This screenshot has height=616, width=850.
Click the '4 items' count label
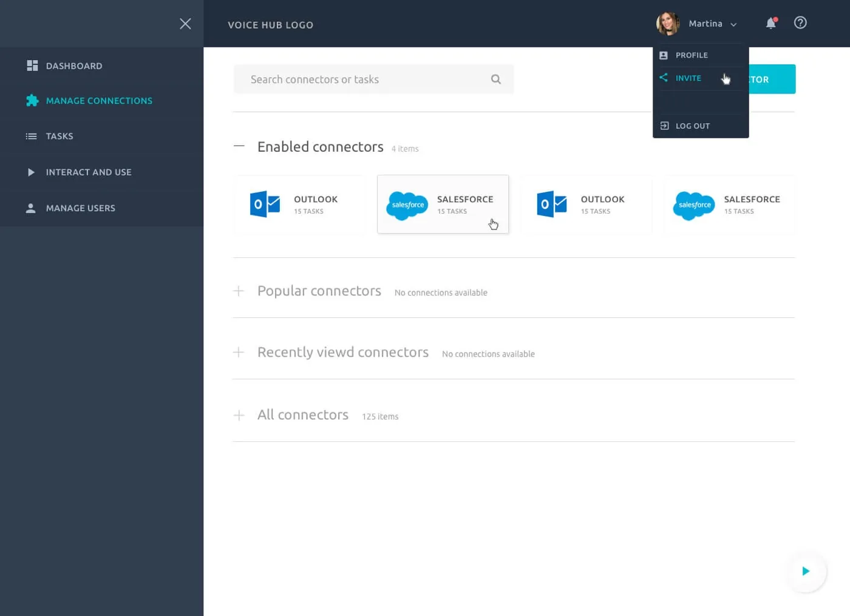pos(405,149)
